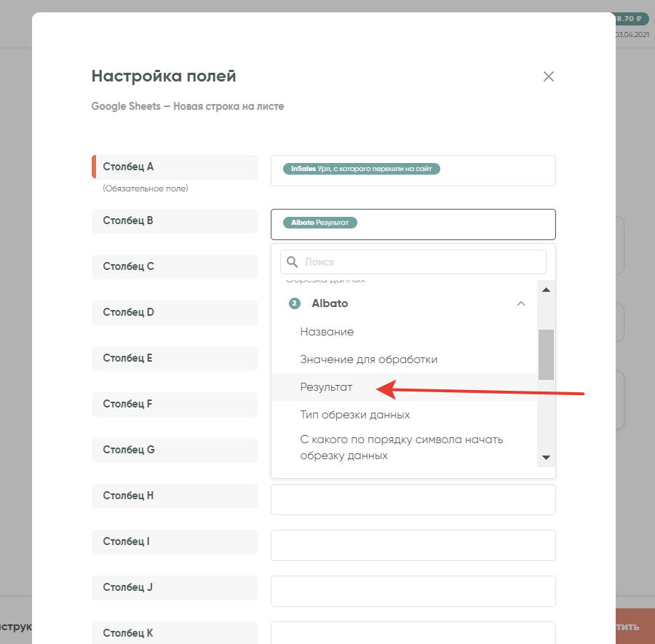
Task: Click the InSales Урл tag in Столбец A
Action: tap(362, 169)
